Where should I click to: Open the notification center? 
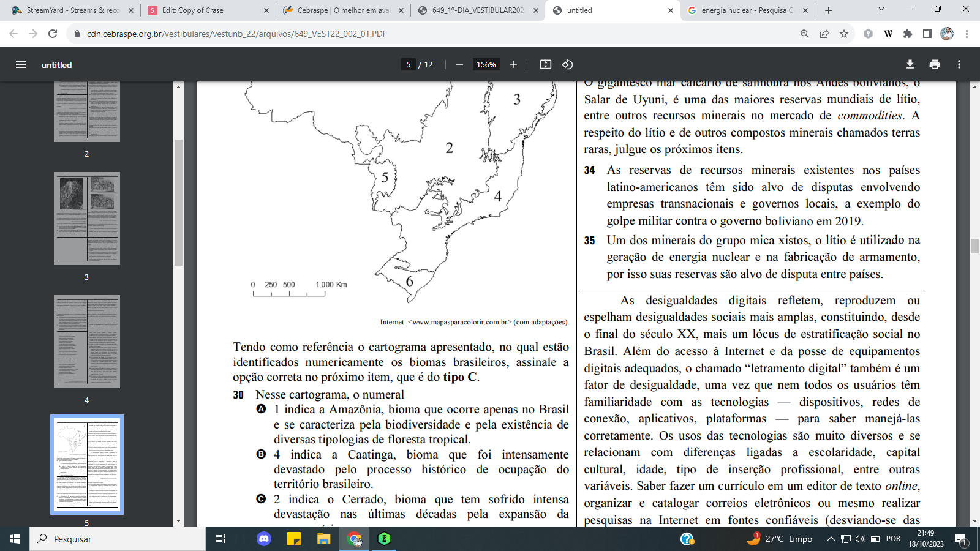(960, 539)
